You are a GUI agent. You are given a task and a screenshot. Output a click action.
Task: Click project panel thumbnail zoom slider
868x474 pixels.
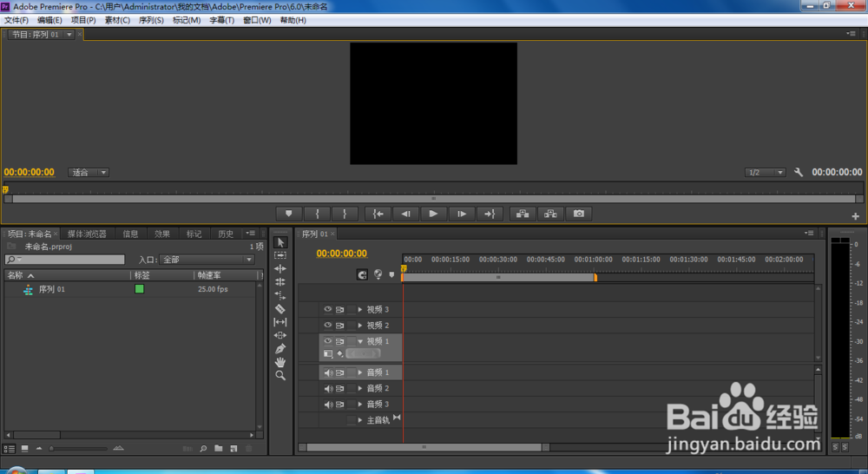(x=79, y=449)
